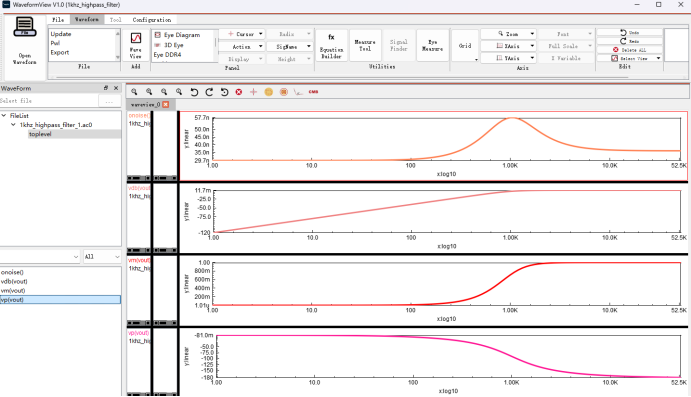Open the File ribbon tab

pos(58,20)
